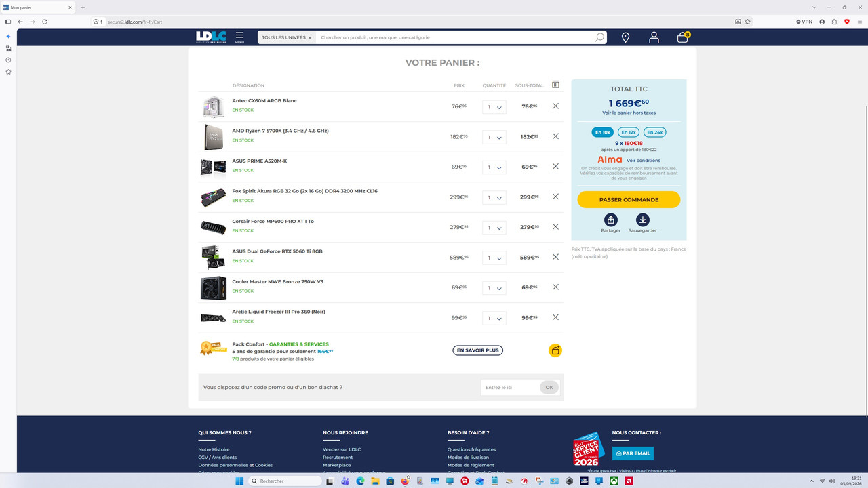This screenshot has width=868, height=488.
Task: Select the Mon panier browser tab
Action: pyautogui.click(x=38, y=7)
